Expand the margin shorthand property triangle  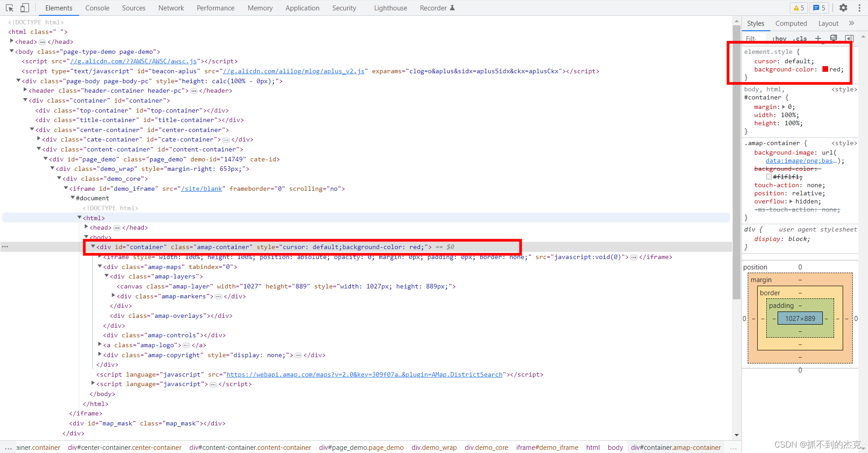coord(783,107)
